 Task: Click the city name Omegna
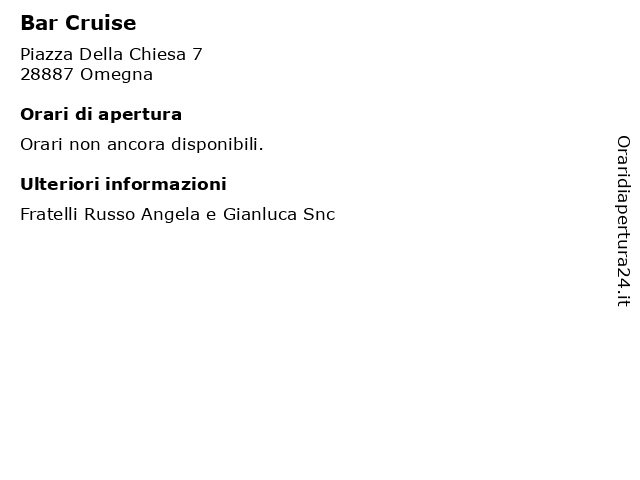click(x=116, y=75)
